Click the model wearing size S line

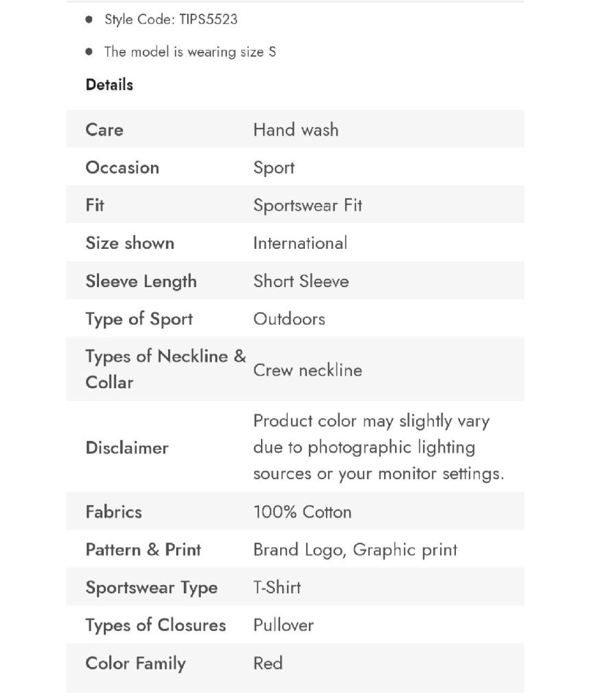click(190, 52)
